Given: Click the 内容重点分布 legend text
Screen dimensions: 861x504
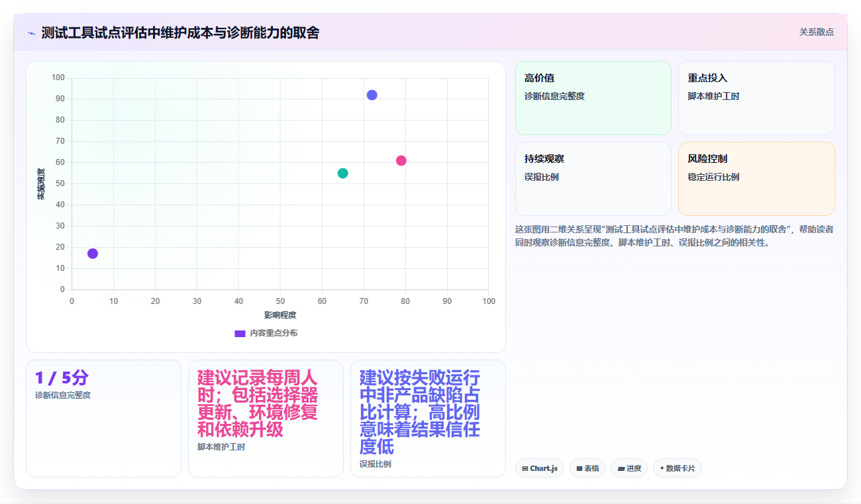Looking at the screenshot, I should 274,333.
